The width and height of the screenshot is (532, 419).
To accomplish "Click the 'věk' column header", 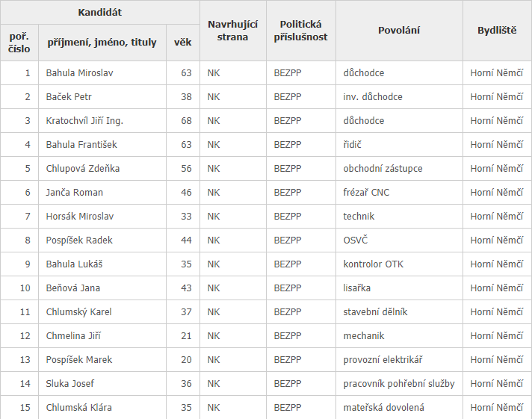I will point(182,43).
